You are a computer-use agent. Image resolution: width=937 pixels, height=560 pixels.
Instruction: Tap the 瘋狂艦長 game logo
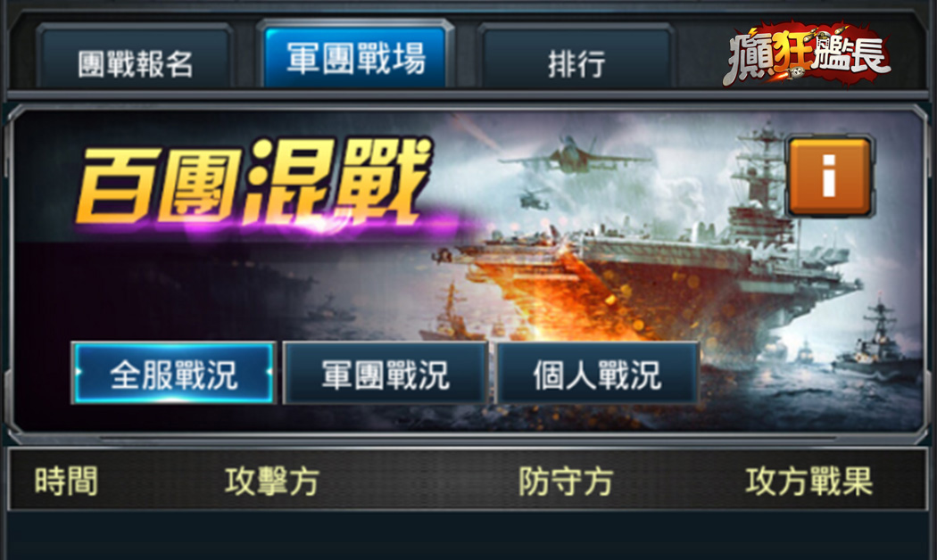808,54
